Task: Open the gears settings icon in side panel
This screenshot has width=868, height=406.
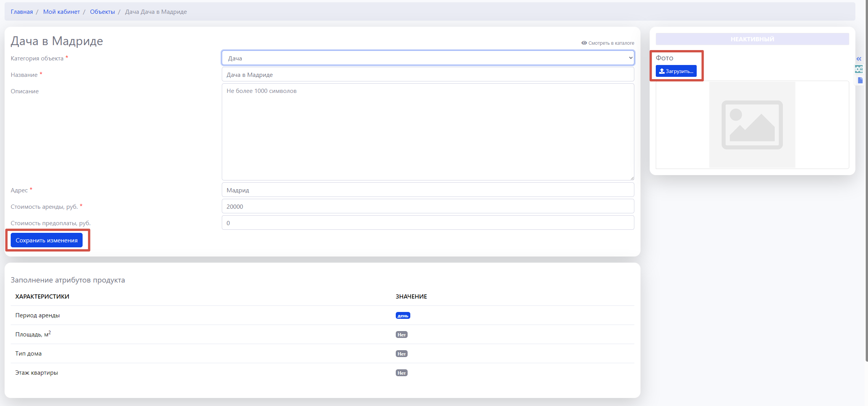Action: point(859,69)
